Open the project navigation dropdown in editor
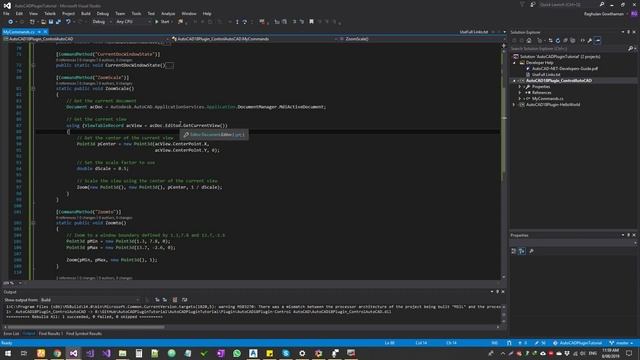Screen dimensions: 640x360 click(86, 39)
